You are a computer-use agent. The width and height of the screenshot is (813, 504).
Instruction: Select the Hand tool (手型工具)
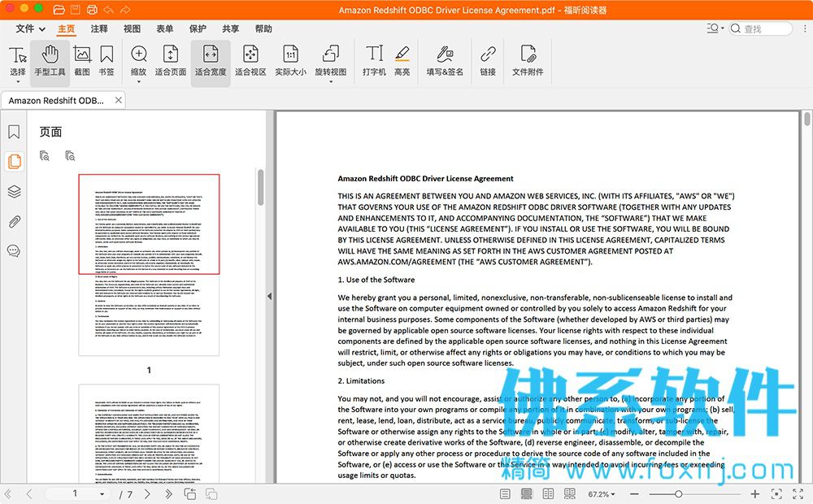point(50,61)
